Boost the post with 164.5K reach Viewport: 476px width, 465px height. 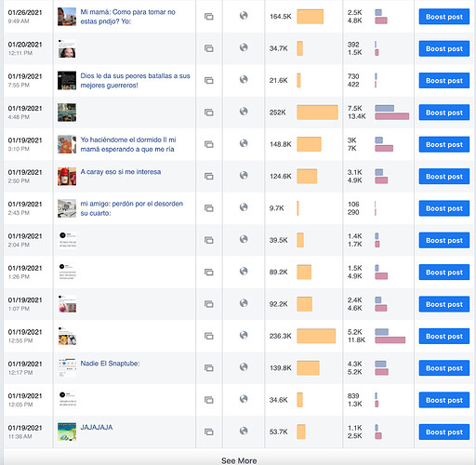(x=444, y=17)
